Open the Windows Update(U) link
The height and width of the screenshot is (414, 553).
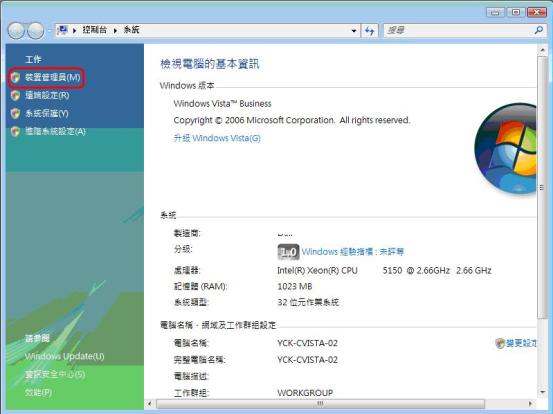pyautogui.click(x=65, y=356)
